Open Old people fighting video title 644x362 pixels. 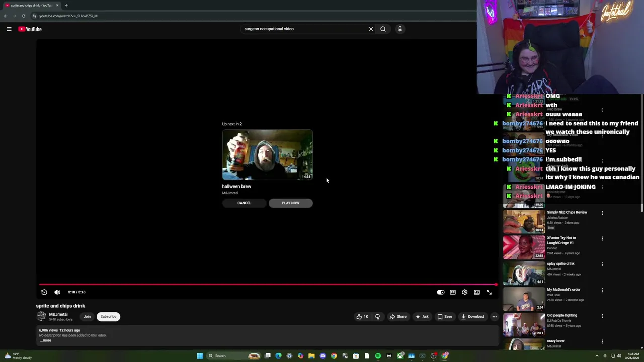point(562,315)
